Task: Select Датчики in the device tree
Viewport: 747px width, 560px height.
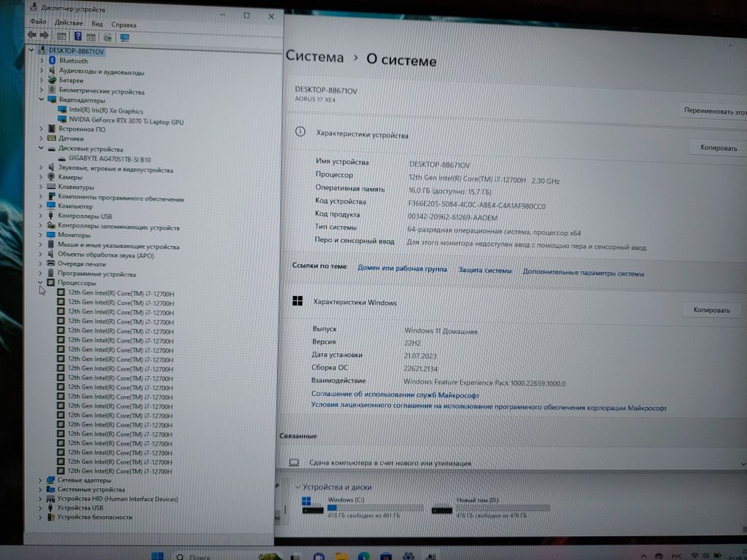Action: pos(71,139)
